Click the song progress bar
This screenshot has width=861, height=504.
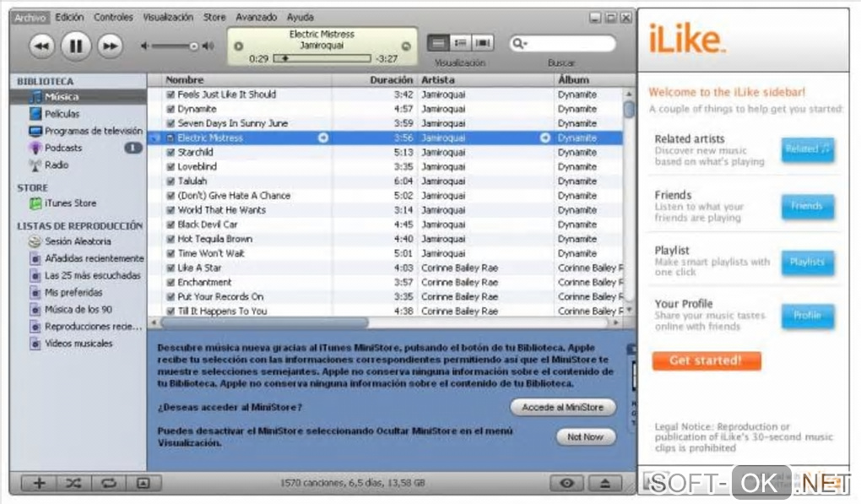coord(322,58)
